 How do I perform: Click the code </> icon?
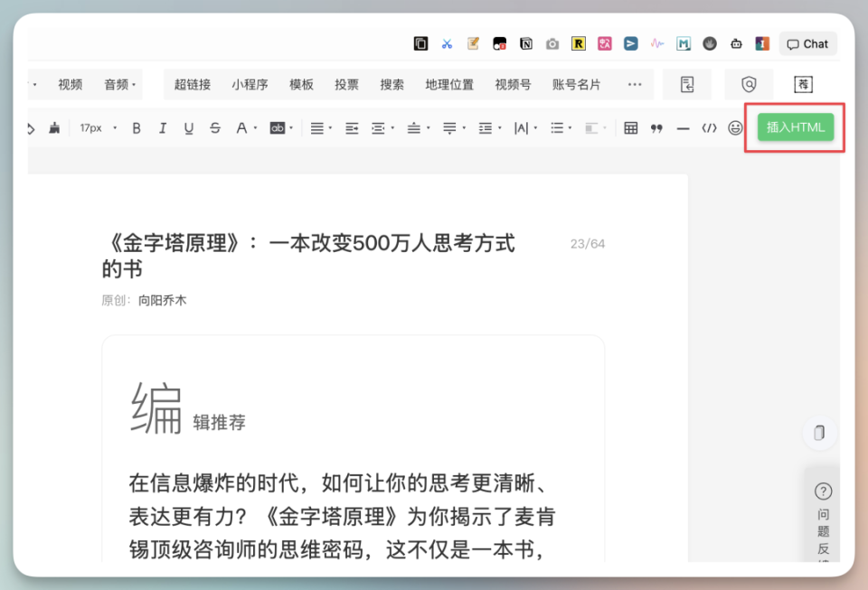(x=709, y=128)
